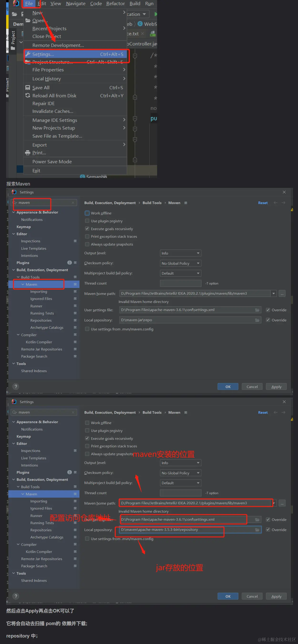
Task: Click the IntelliJ IDEA logo icon
Action: (16, 3)
